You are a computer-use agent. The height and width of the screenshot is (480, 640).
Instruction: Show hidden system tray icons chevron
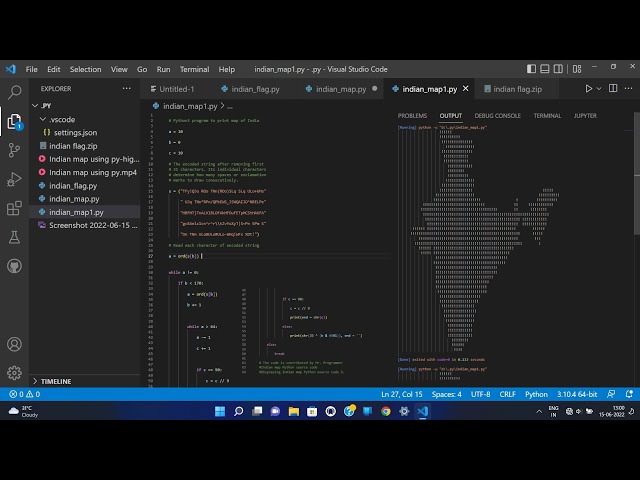click(539, 411)
